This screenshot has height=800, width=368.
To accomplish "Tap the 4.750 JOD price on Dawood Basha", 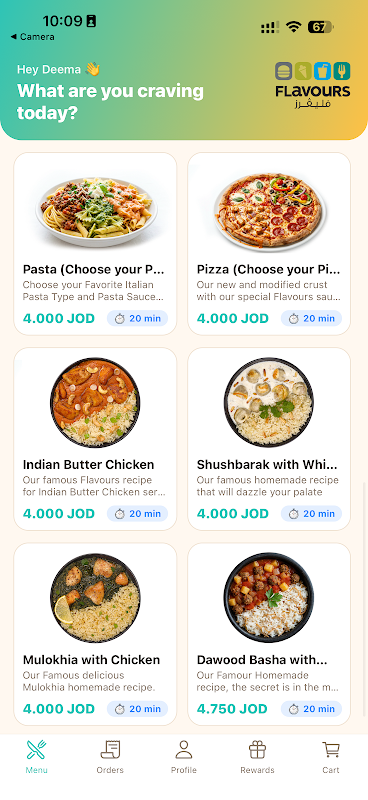I will 232,709.
